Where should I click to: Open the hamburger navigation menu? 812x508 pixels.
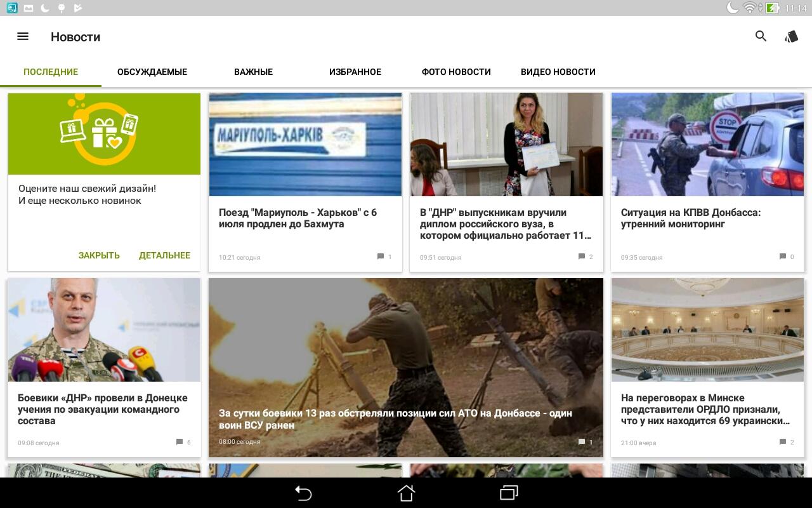23,36
